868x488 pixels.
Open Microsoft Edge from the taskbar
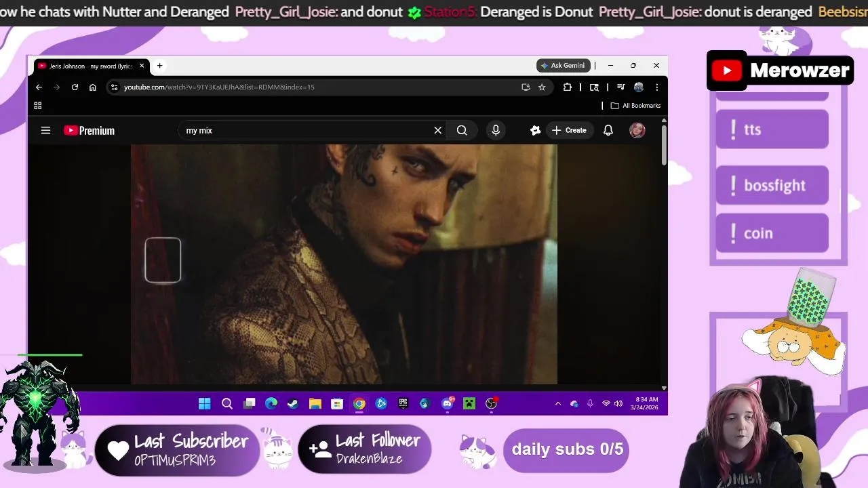271,404
